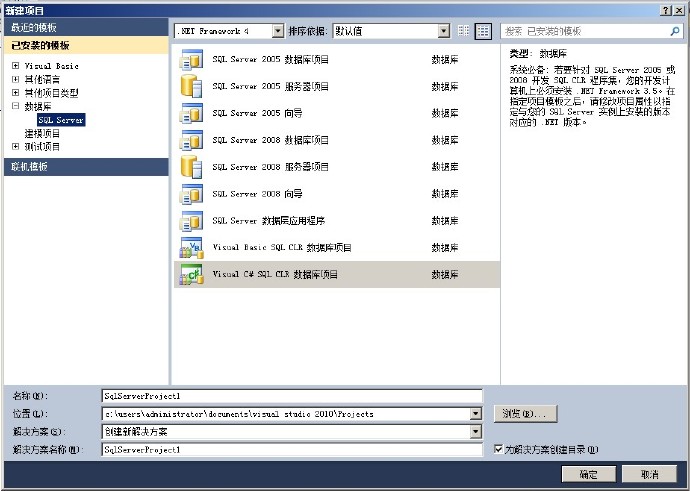Click the SQL Server 2005 向导 template icon
This screenshot has height=491, width=690.
point(191,114)
